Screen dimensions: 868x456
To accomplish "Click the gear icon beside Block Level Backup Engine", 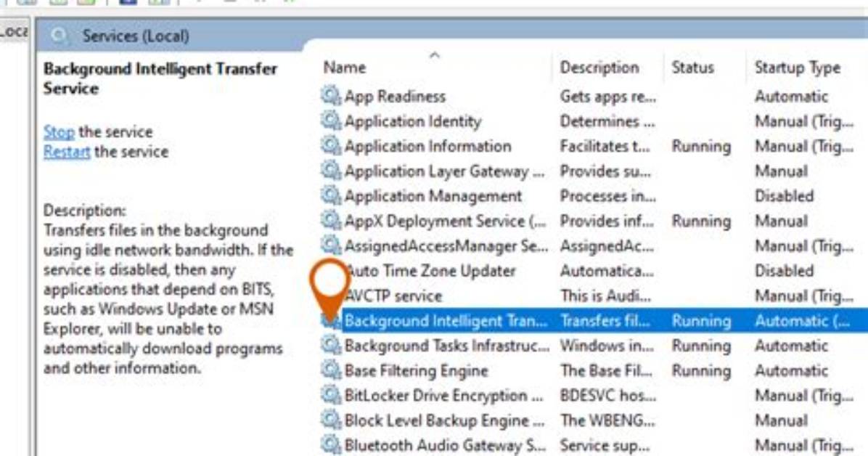I will click(331, 420).
